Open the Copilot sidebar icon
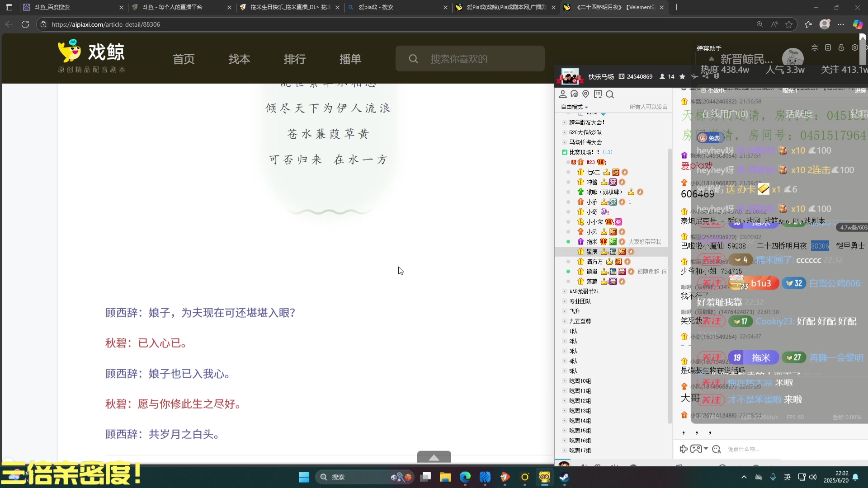868x488 pixels. coord(858,24)
